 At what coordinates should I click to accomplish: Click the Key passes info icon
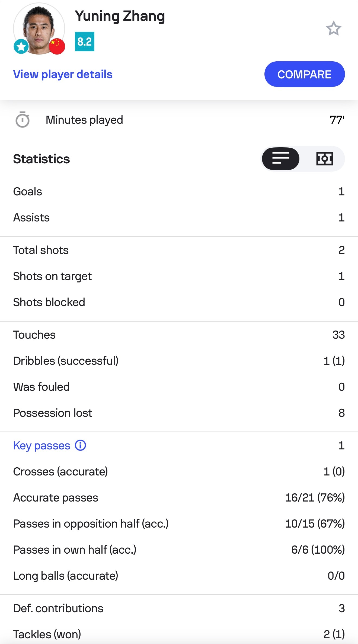click(x=81, y=445)
